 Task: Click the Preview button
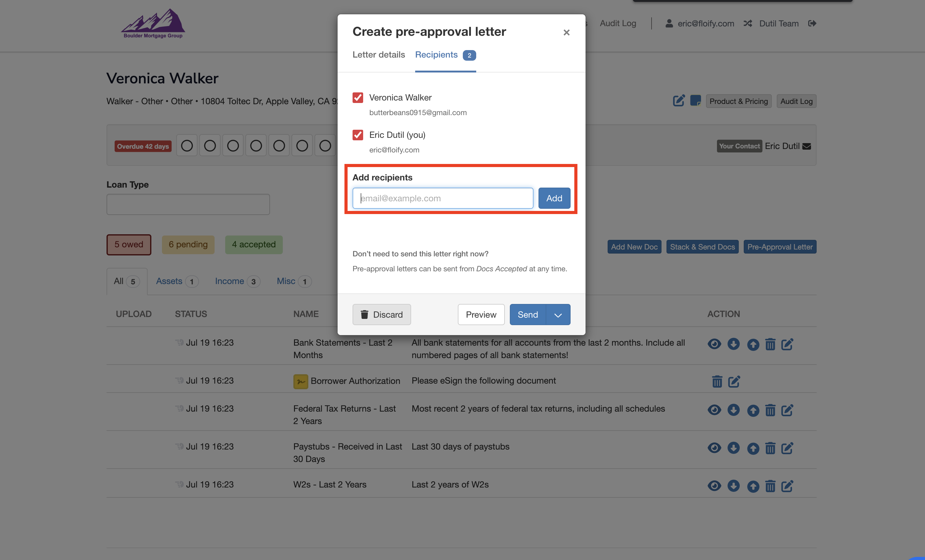[481, 315]
